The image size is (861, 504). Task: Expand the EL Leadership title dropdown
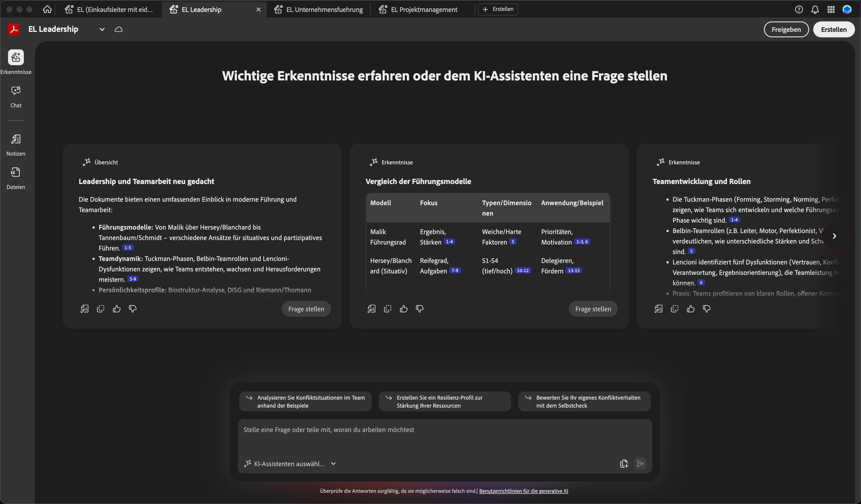(x=102, y=29)
